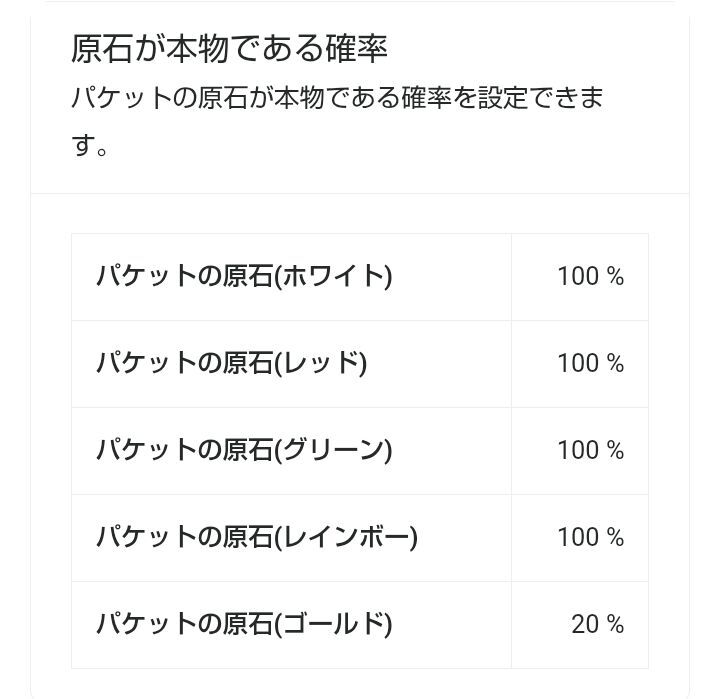Click the description line starting with パケットの原石が本物
The height and width of the screenshot is (699, 720).
tap(337, 98)
